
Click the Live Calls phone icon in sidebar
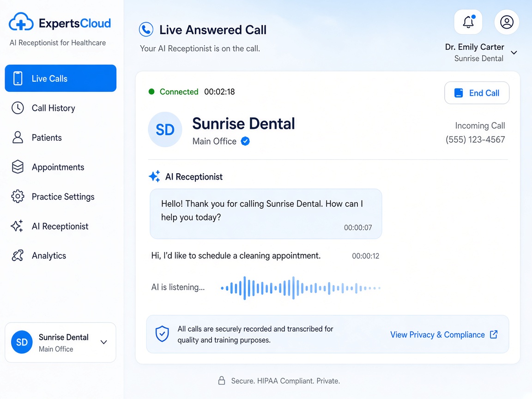tap(18, 79)
